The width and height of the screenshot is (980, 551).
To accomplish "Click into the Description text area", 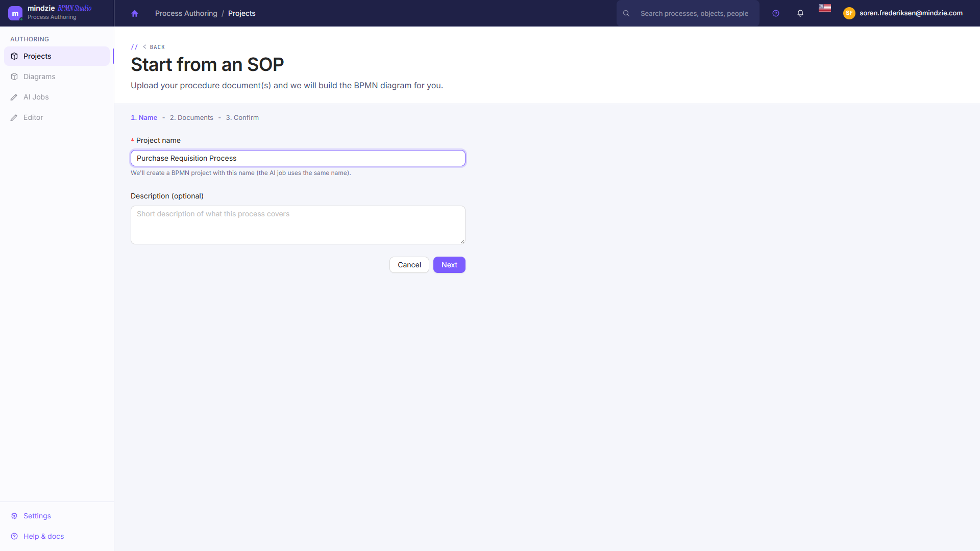I will [298, 225].
